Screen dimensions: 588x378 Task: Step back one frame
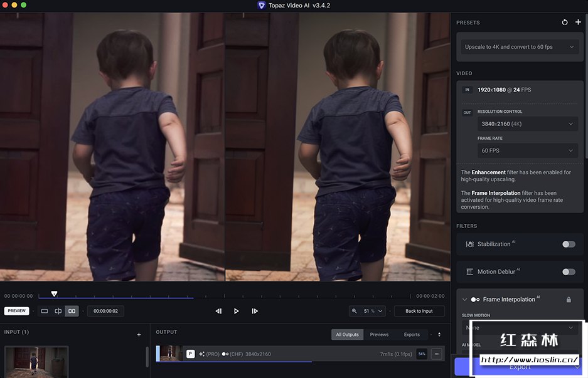(x=218, y=311)
